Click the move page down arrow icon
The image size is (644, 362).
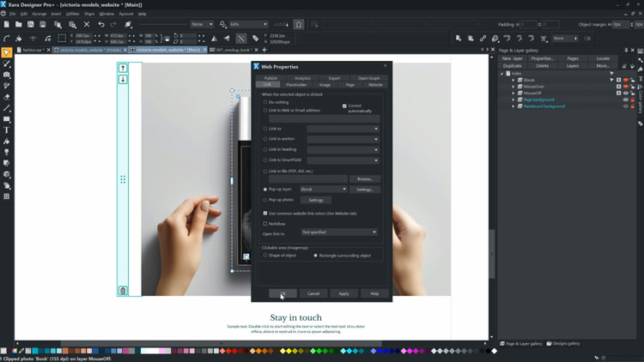pyautogui.click(x=123, y=79)
